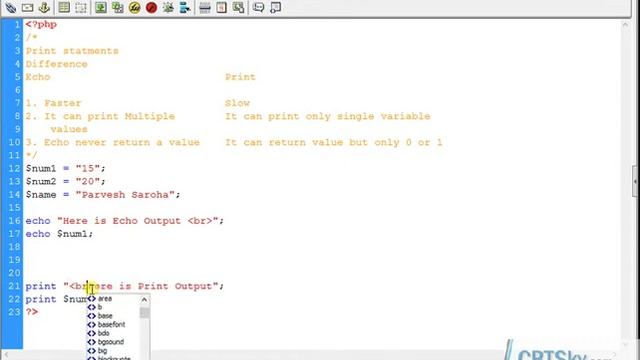Click "Here is Echo Output <br>" string
Image resolution: width=640 pixels, height=360 pixels.
pos(138,221)
